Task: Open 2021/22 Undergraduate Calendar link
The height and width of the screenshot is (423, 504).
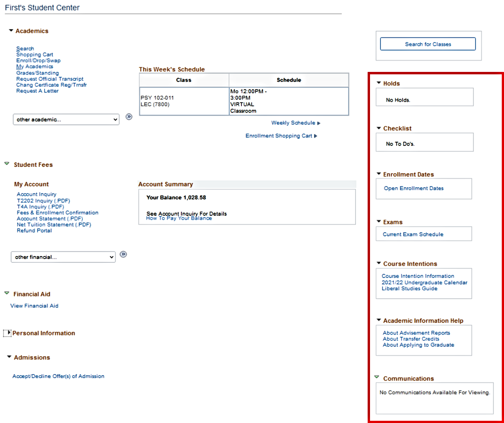Action: pos(425,283)
